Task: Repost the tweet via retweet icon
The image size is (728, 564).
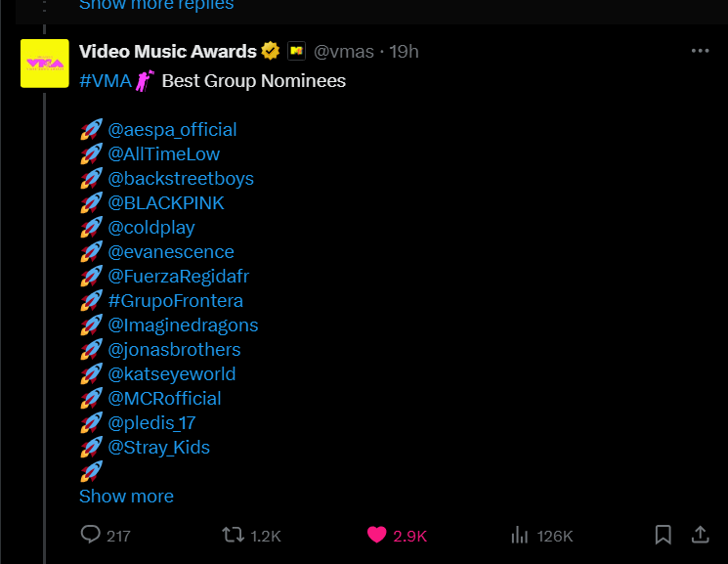Action: [234, 535]
